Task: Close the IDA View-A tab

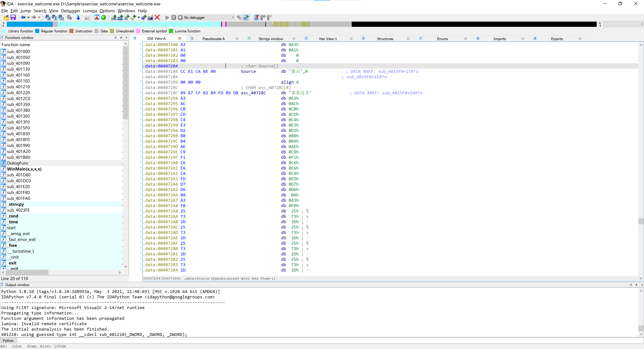Action: 179,38
